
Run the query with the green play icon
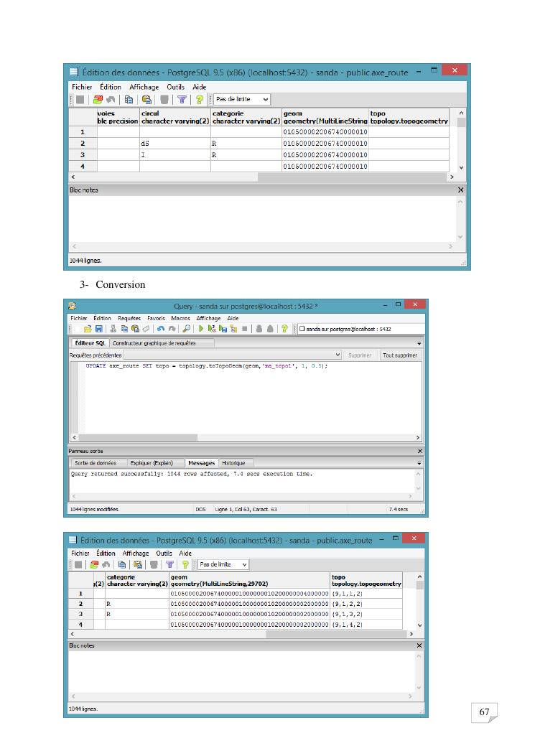pyautogui.click(x=202, y=329)
